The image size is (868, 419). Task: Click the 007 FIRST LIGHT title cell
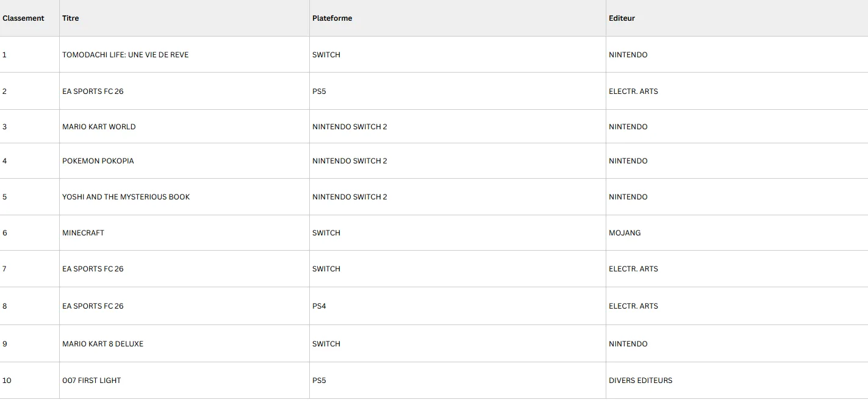click(184, 381)
